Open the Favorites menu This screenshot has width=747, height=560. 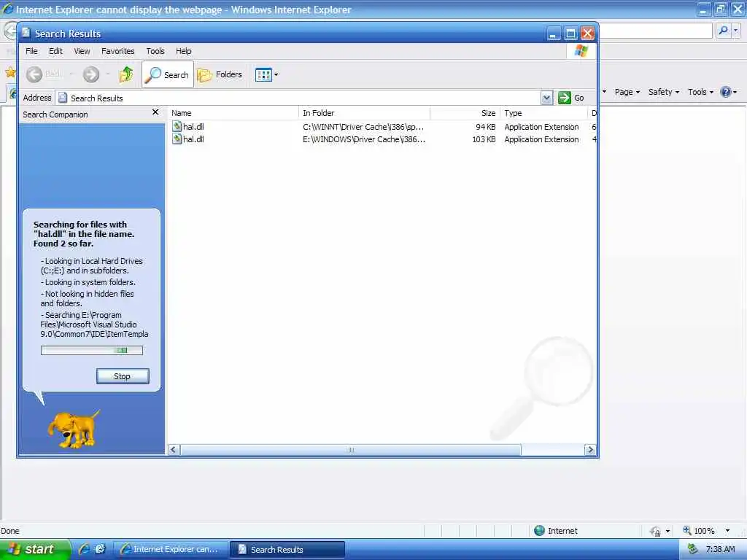click(117, 51)
